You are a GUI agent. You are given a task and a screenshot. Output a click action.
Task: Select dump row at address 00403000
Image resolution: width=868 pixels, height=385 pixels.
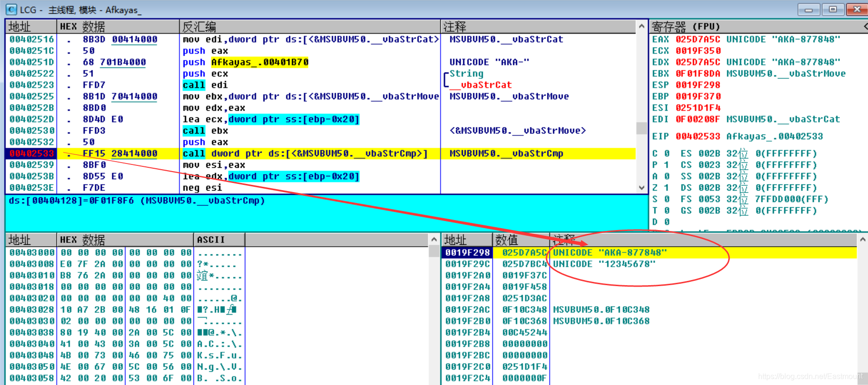click(x=217, y=252)
